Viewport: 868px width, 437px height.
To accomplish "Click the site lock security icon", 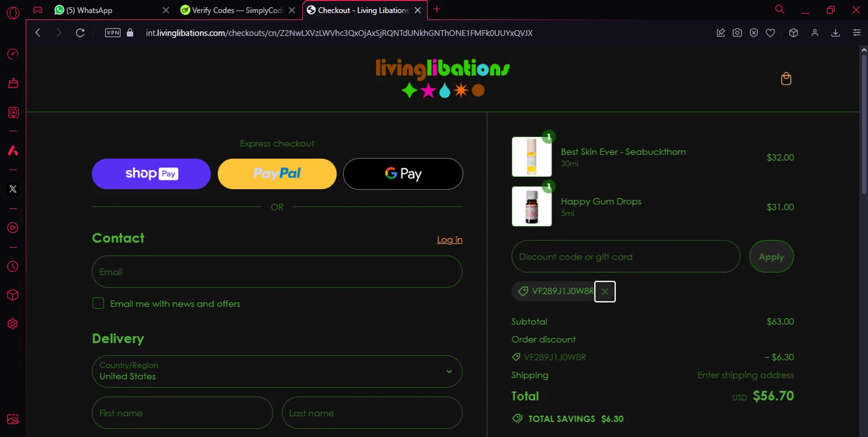I will pyautogui.click(x=130, y=33).
